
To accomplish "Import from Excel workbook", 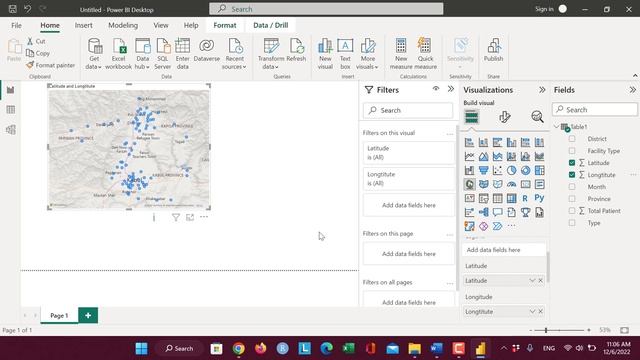I will pyautogui.click(x=118, y=54).
